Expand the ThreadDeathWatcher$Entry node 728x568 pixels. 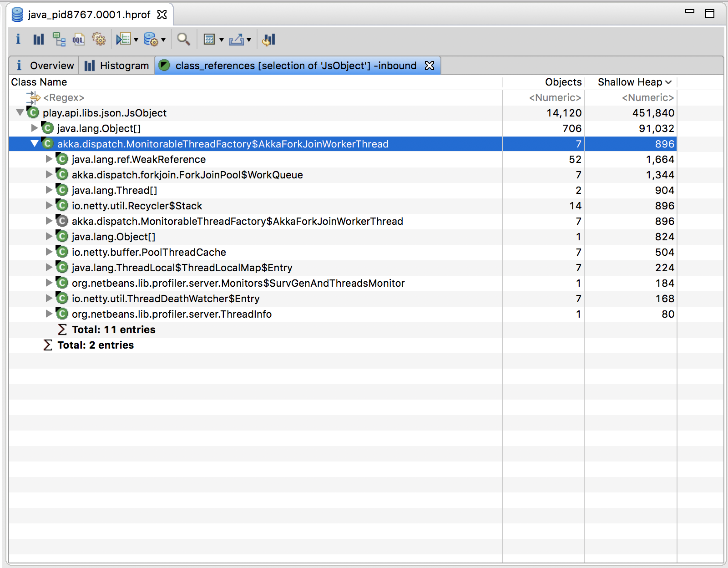click(x=49, y=298)
